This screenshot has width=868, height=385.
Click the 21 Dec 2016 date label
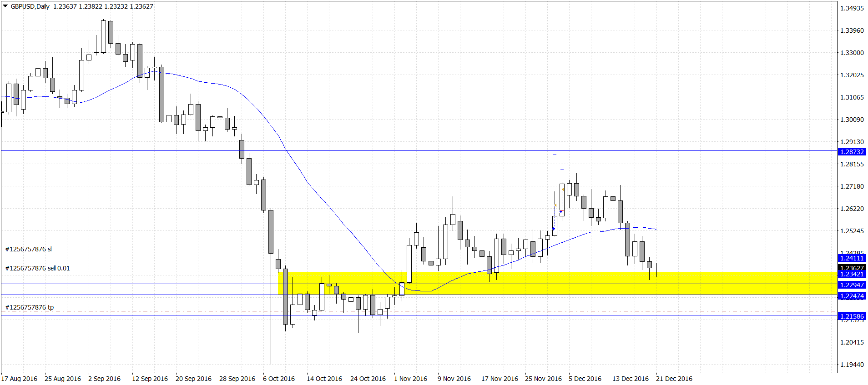tap(674, 379)
